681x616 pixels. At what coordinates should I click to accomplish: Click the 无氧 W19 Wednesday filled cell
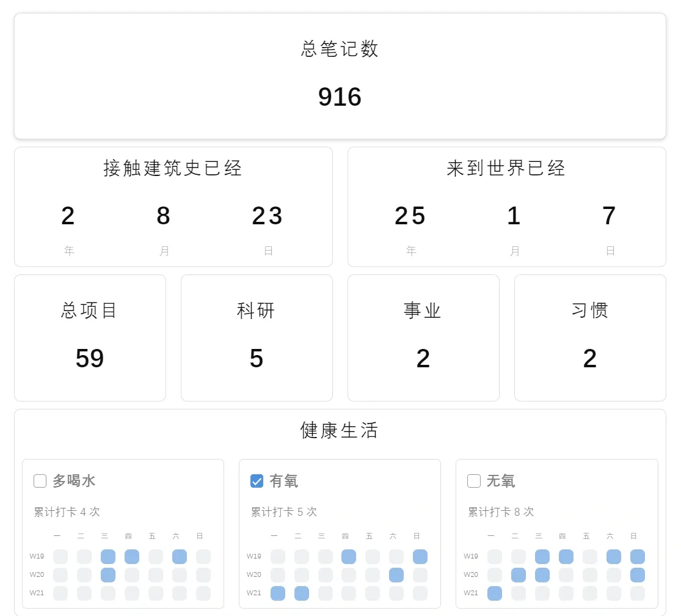point(542,557)
